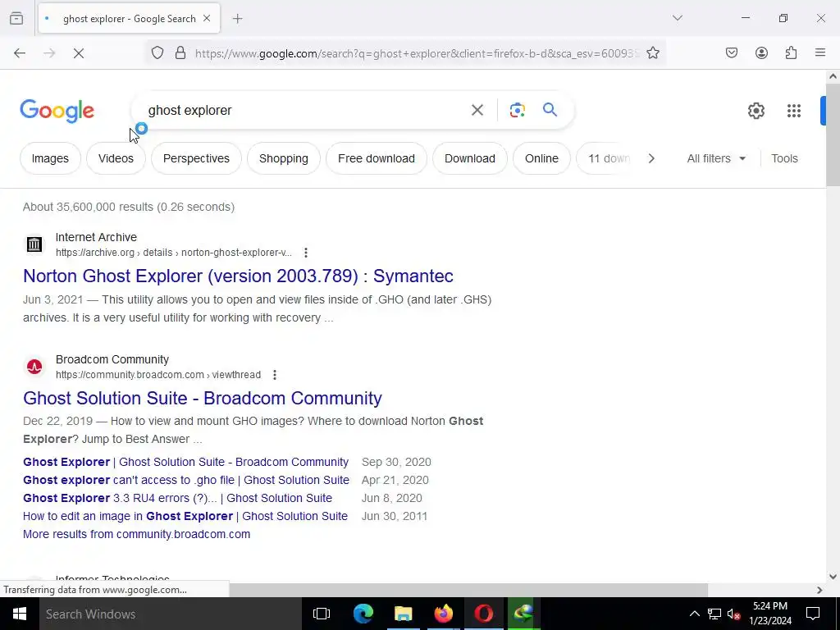Image resolution: width=840 pixels, height=630 pixels.
Task: Open muted volume tray icon
Action: (733, 614)
